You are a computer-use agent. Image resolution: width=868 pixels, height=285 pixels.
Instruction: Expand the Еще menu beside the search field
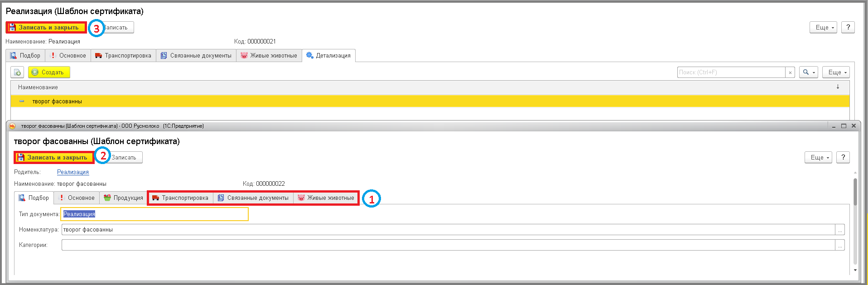pyautogui.click(x=835, y=72)
